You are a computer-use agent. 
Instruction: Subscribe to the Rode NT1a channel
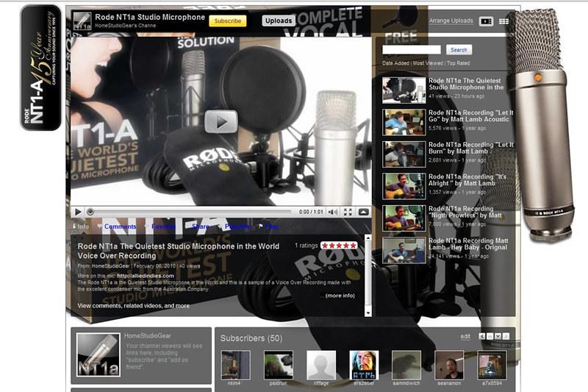tap(228, 21)
